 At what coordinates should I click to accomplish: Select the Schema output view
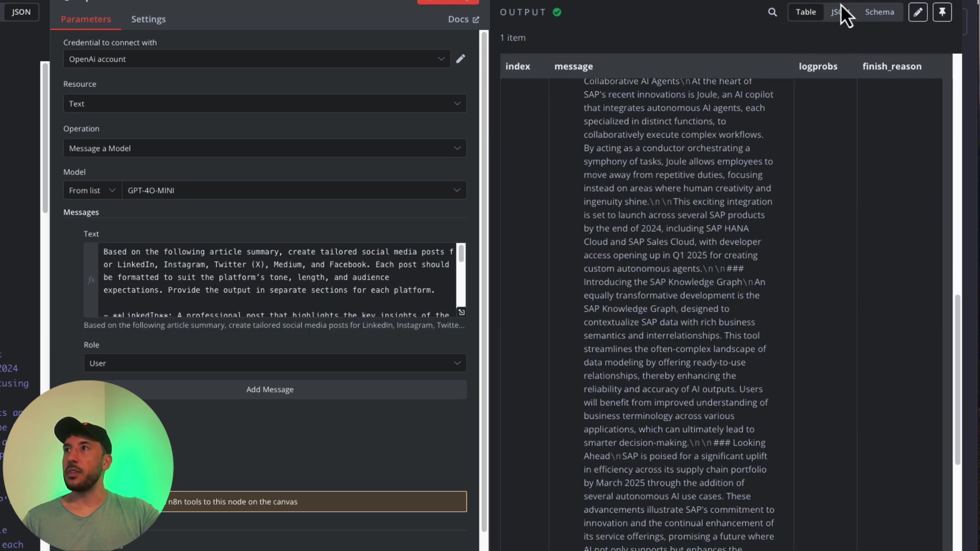pos(879,12)
